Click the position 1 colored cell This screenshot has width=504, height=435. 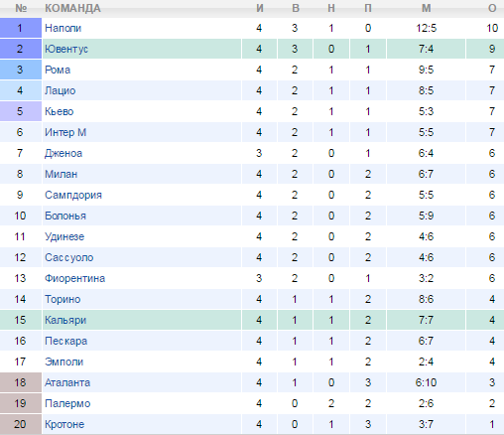click(21, 28)
